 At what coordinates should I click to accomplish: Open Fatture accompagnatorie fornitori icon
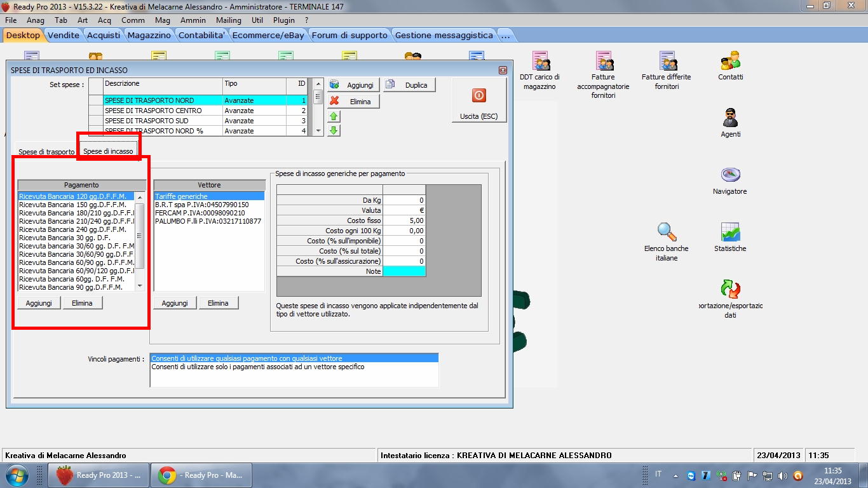(x=603, y=76)
